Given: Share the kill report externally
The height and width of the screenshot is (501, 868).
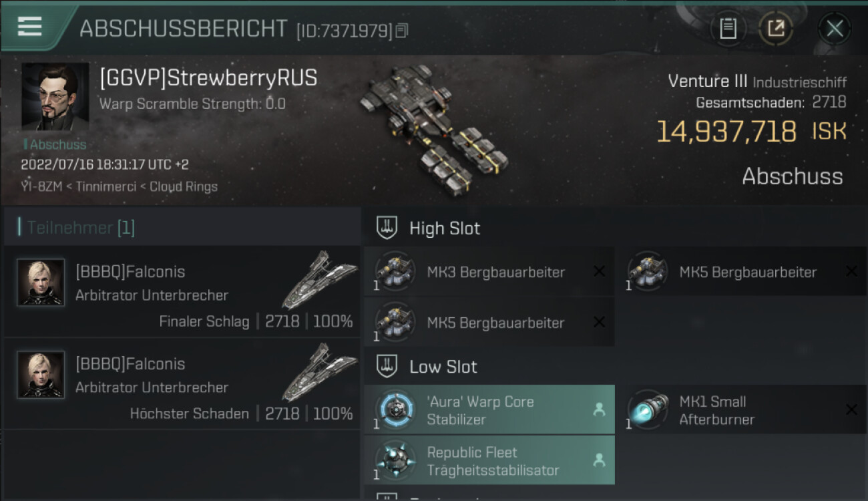Looking at the screenshot, I should pos(776,29).
